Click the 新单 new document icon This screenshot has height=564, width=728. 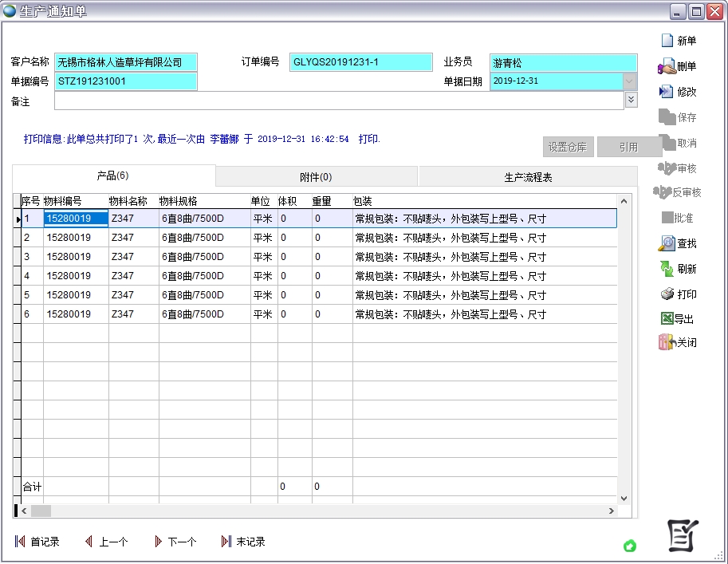tap(667, 41)
